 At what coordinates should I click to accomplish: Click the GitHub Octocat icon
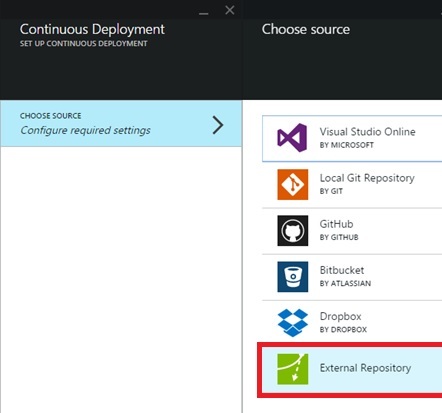coord(293,230)
